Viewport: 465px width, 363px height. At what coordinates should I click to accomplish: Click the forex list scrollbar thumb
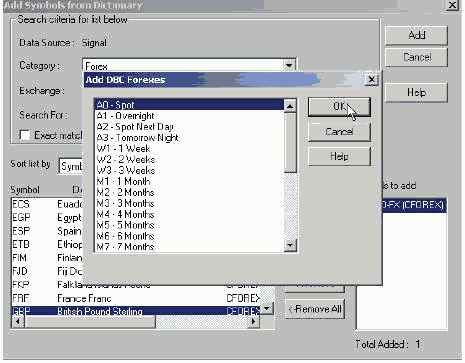(x=290, y=143)
